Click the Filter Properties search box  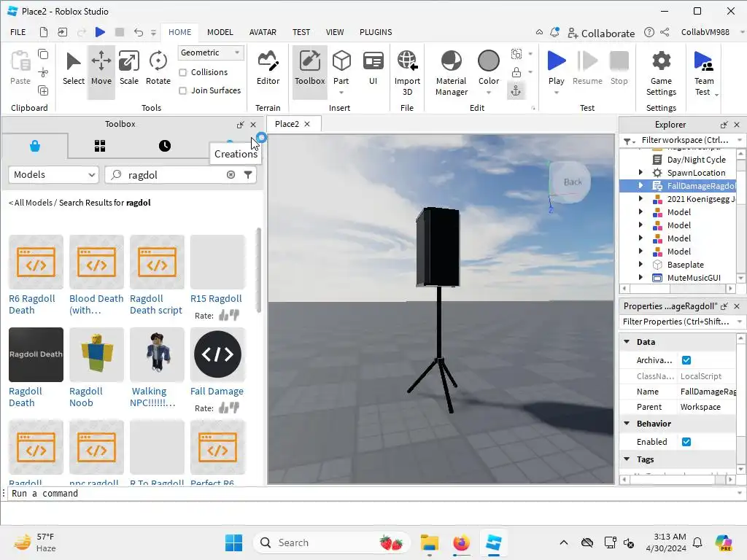pos(678,322)
